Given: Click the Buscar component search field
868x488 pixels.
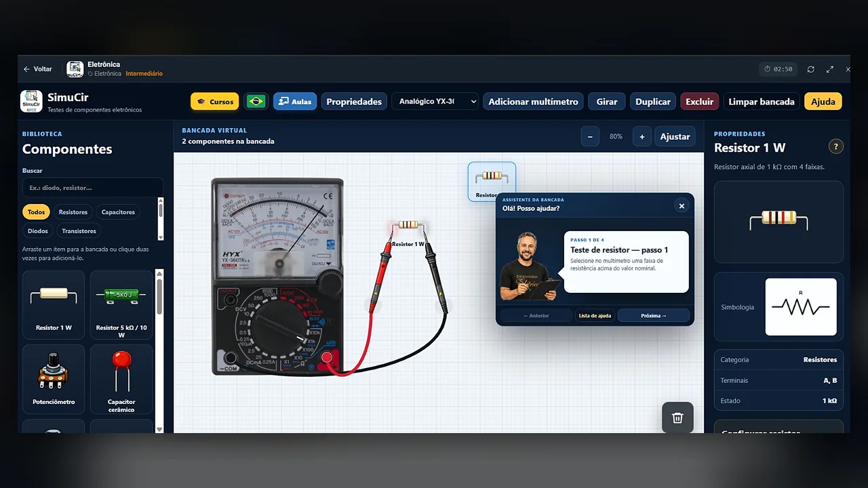Looking at the screenshot, I should point(92,188).
